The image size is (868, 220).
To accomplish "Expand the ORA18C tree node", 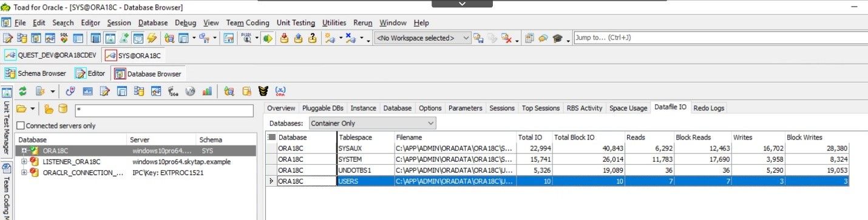I will (x=24, y=150).
